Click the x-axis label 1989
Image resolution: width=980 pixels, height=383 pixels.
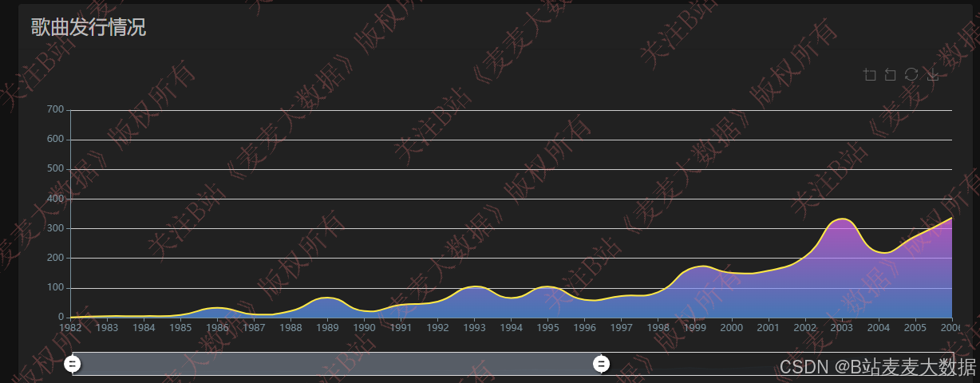tap(327, 327)
